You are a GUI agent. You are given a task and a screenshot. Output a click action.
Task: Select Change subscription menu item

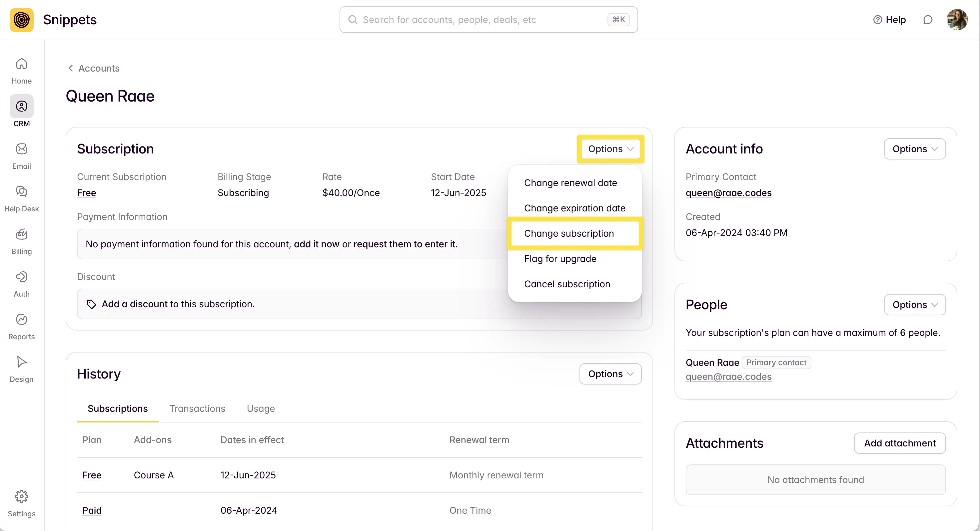point(569,233)
